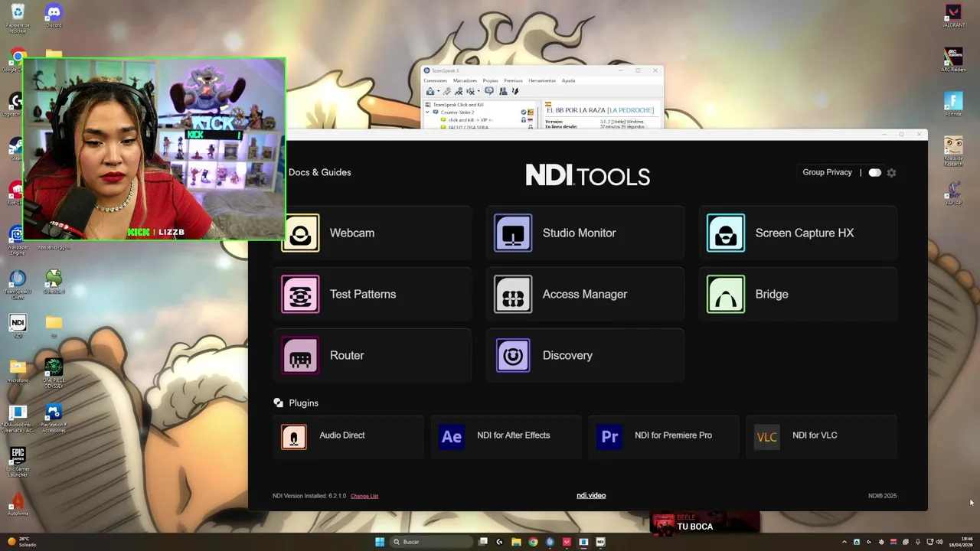Open Windows Start menu
980x551 pixels.
pos(380,542)
